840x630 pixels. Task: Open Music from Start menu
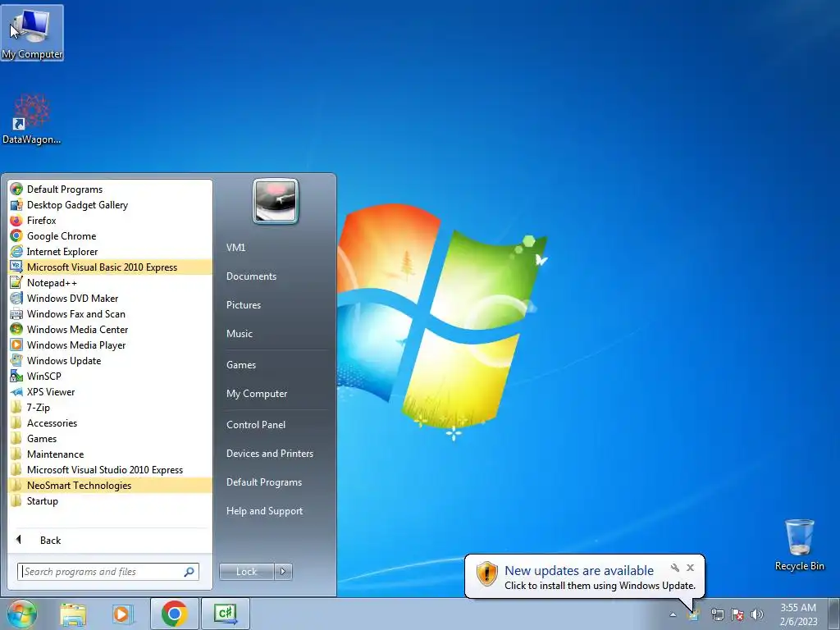pos(239,334)
